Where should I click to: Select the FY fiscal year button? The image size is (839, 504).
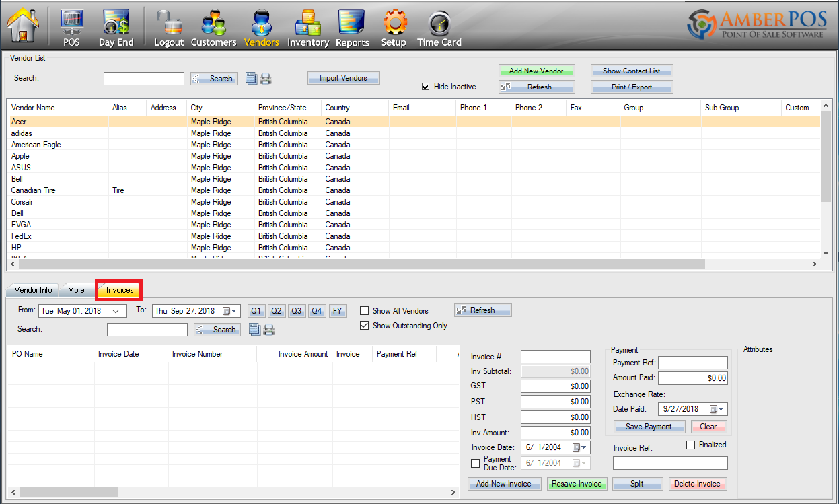point(338,311)
